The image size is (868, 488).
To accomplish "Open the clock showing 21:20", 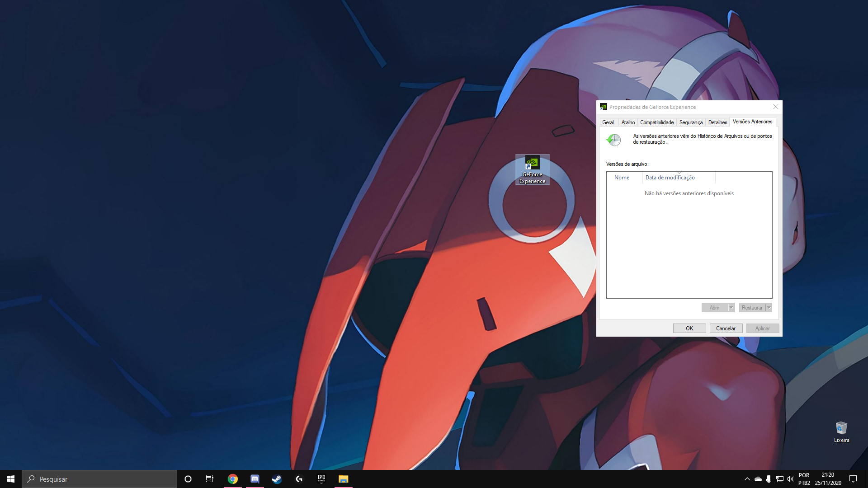I will [x=828, y=479].
